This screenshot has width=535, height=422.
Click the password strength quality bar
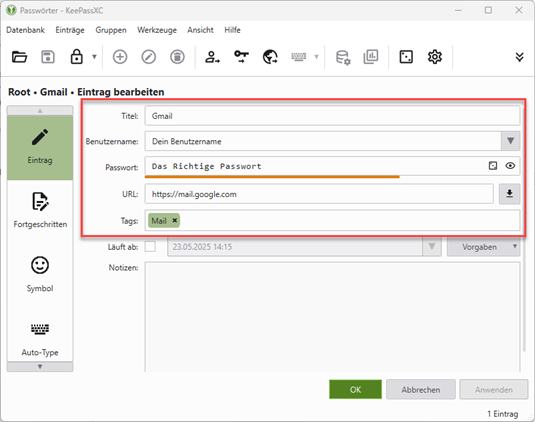tap(272, 177)
